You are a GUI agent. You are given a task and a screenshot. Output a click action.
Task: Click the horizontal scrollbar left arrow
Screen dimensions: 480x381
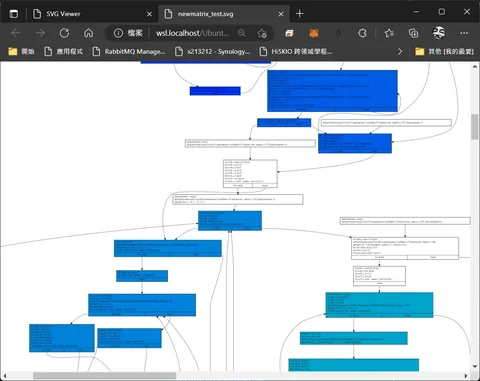tap(5, 376)
